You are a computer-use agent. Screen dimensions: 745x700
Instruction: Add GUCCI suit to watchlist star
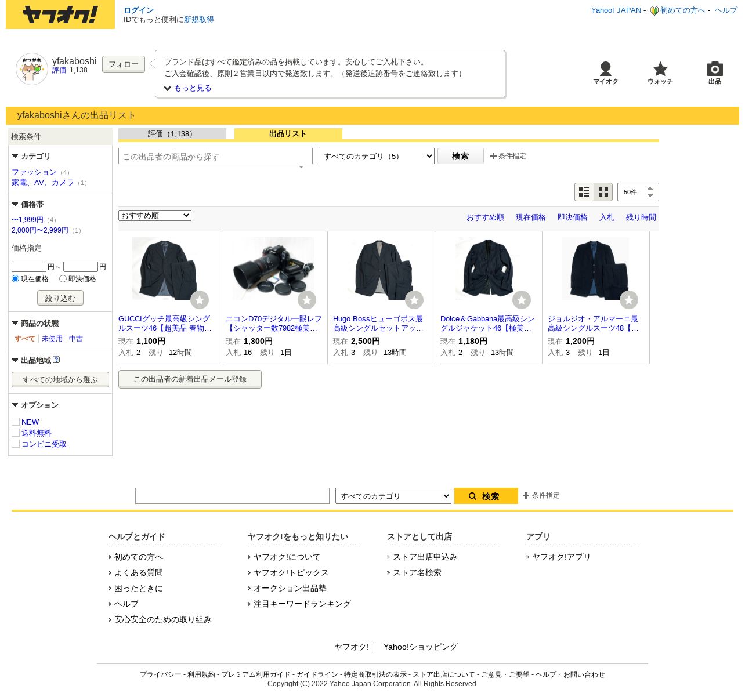point(200,300)
